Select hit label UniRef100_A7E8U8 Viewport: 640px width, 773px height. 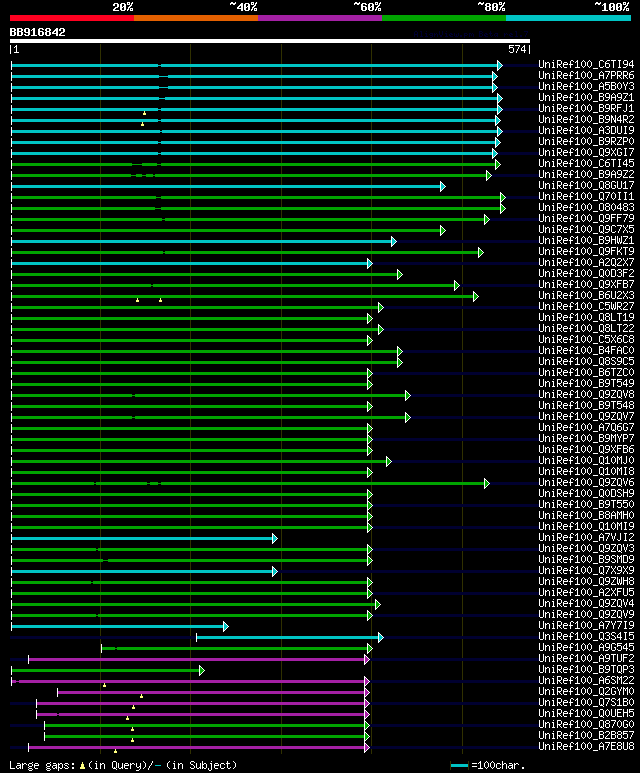[x=586, y=747]
